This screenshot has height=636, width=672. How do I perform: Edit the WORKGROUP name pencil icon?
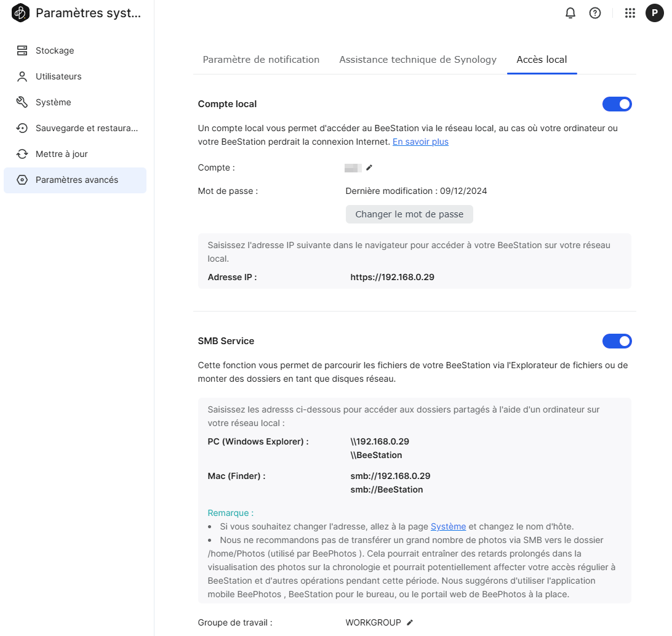click(x=410, y=622)
